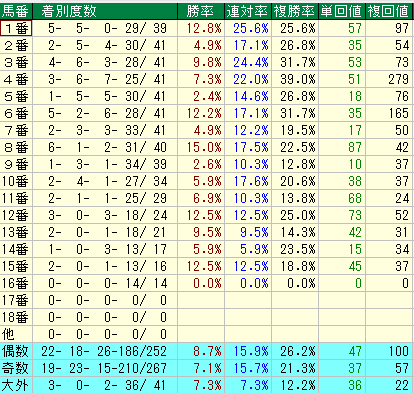The height and width of the screenshot is (393, 414).
Task: Select the 11番 row label
Action: [16, 198]
